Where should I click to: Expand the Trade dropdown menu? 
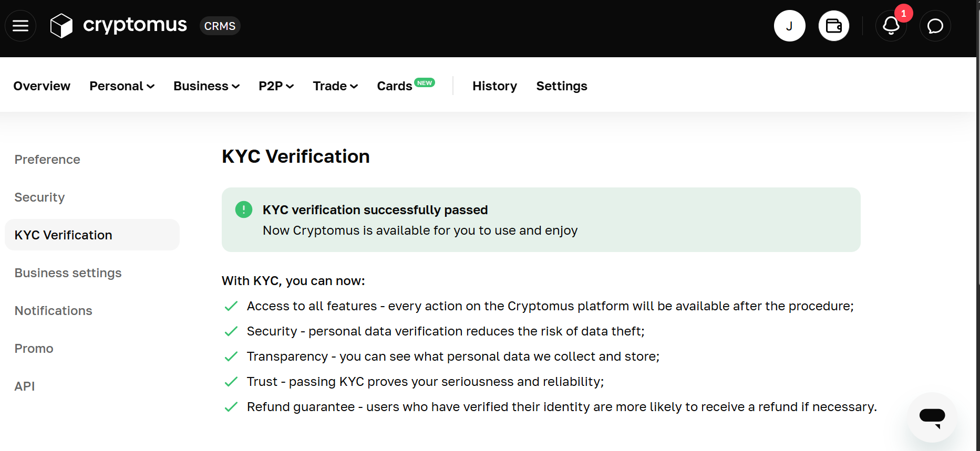tap(335, 86)
